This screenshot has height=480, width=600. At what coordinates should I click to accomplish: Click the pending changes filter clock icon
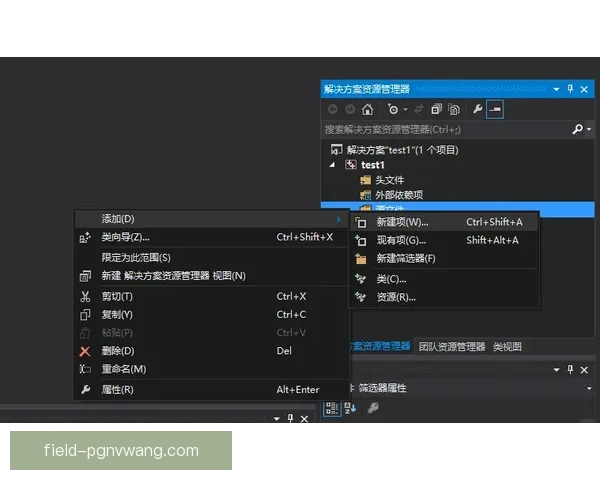[393, 109]
